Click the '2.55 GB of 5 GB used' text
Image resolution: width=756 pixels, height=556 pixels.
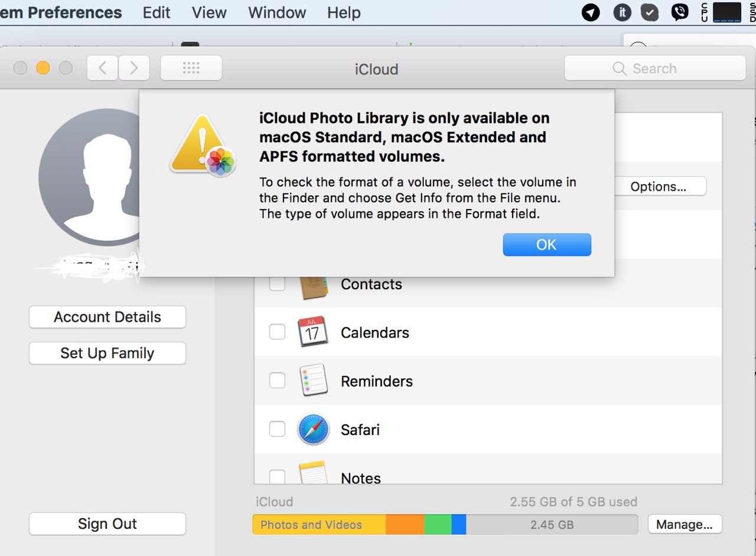(573, 502)
